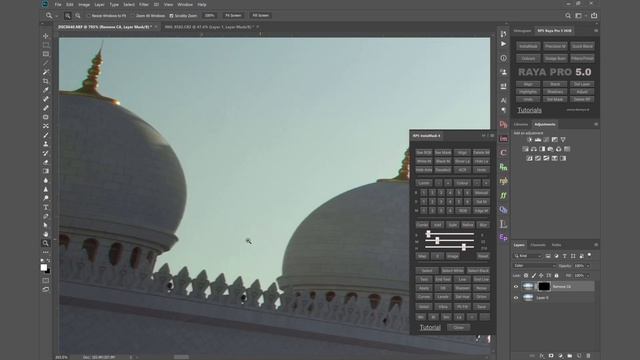Open the File menu

[x=58, y=4]
